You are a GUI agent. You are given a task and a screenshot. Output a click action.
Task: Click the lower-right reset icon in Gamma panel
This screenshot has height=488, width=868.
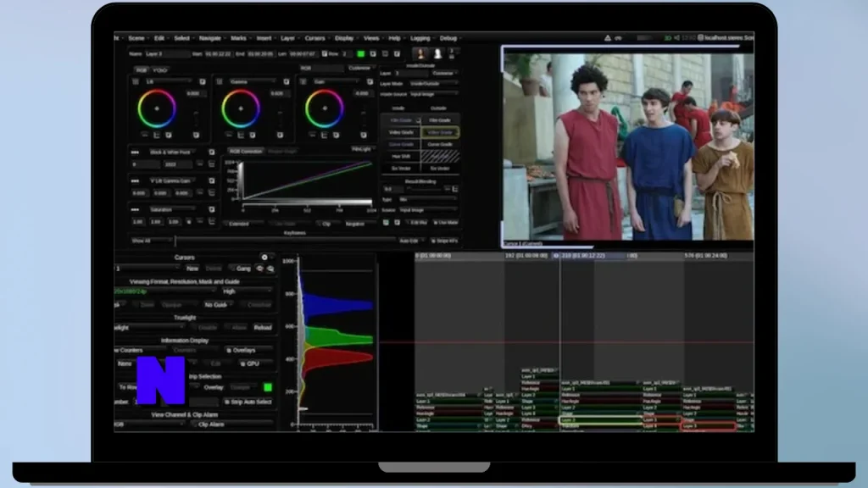pos(280,135)
